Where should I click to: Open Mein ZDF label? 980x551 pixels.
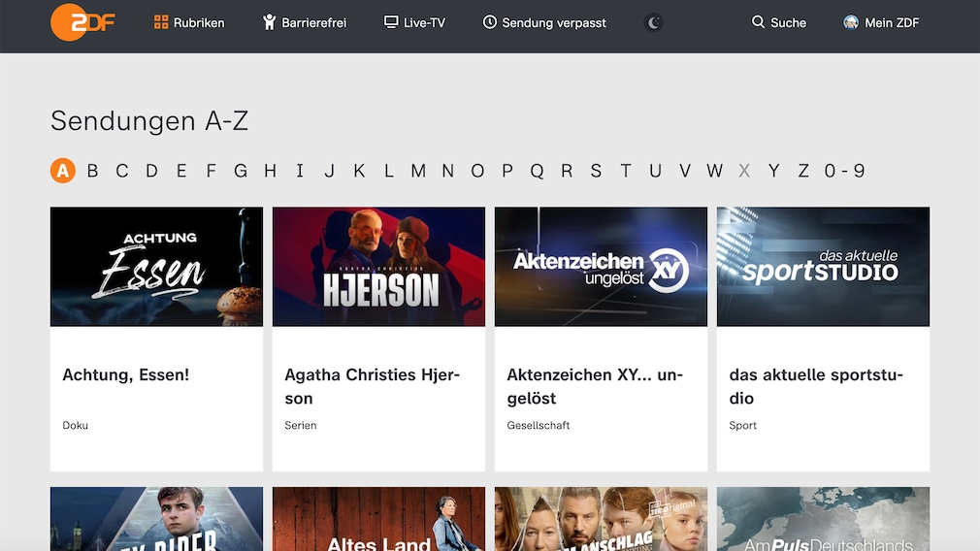pyautogui.click(x=892, y=23)
